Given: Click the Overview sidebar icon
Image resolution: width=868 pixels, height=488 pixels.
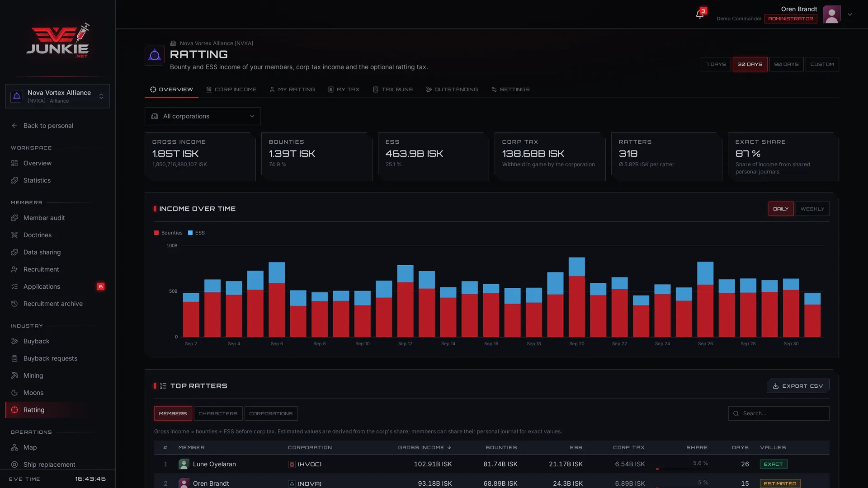Looking at the screenshot, I should (14, 163).
